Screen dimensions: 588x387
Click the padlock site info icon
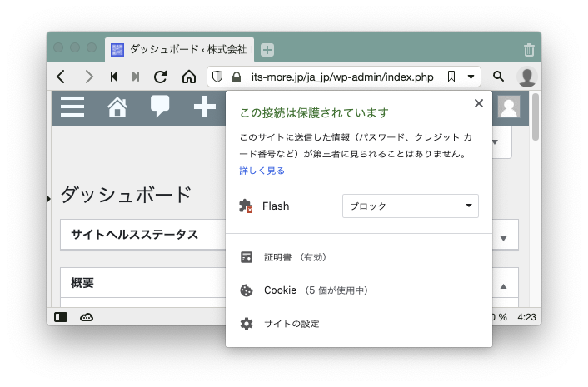click(x=237, y=77)
